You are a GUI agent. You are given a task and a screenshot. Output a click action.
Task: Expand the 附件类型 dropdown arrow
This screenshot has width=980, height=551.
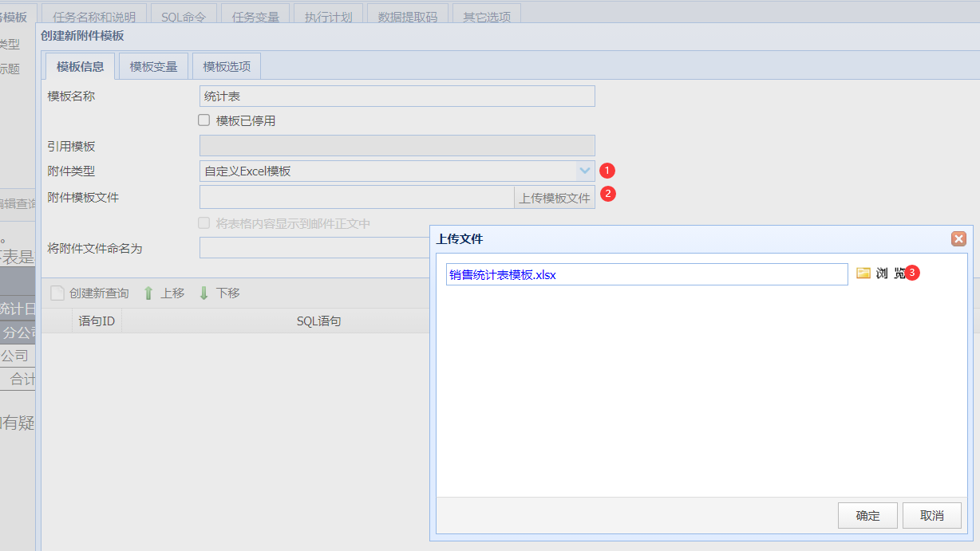(x=585, y=171)
